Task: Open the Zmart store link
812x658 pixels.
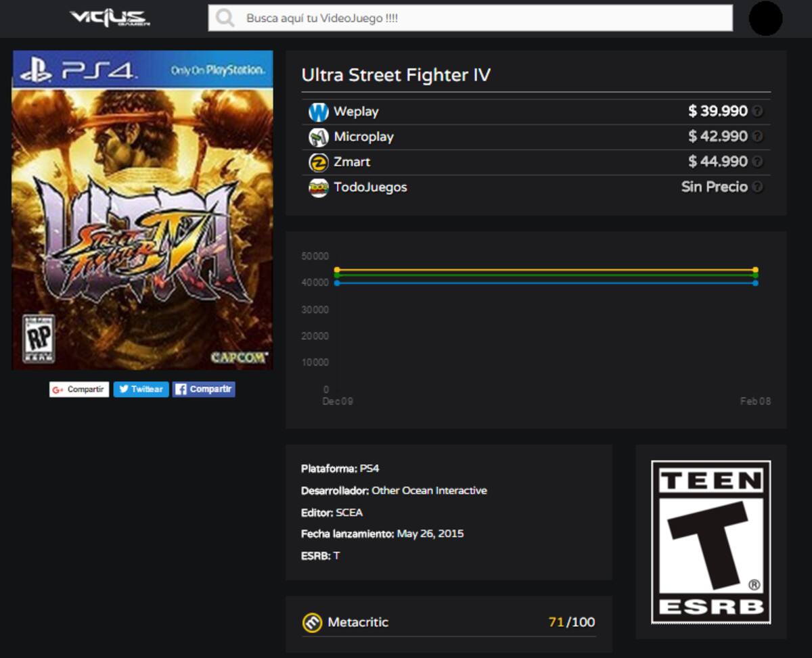Action: point(352,162)
